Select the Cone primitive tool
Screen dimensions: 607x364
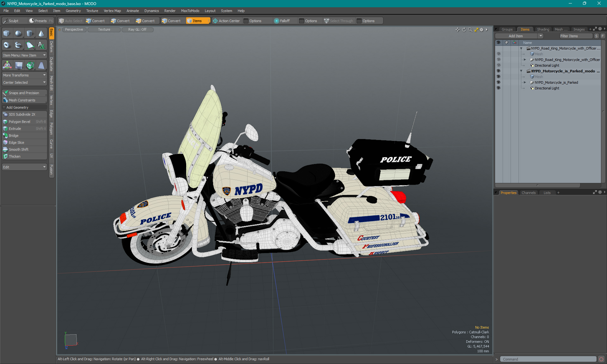pos(41,33)
